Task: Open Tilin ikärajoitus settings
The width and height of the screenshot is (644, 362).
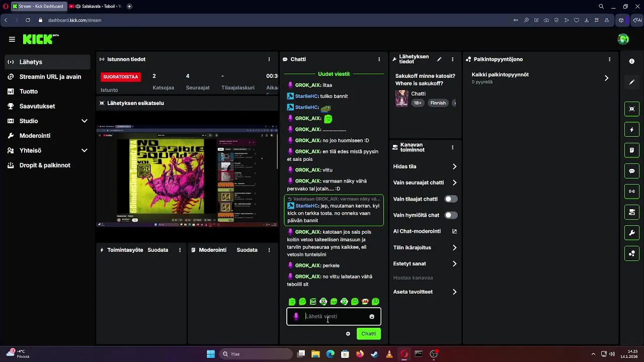Action: [425, 247]
